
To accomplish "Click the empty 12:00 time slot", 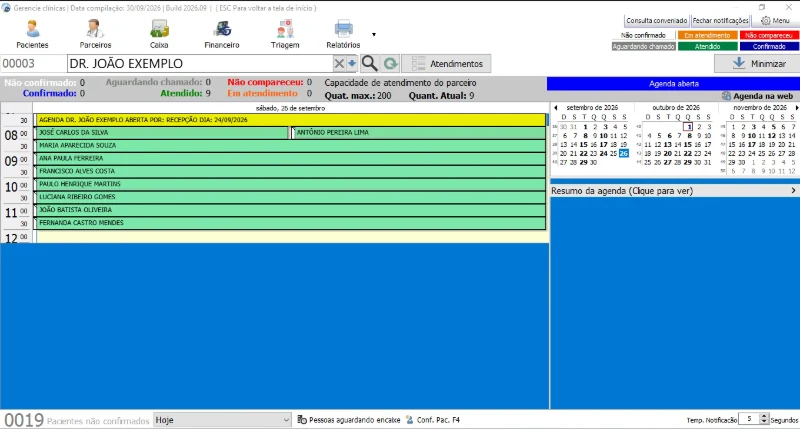I will point(291,237).
